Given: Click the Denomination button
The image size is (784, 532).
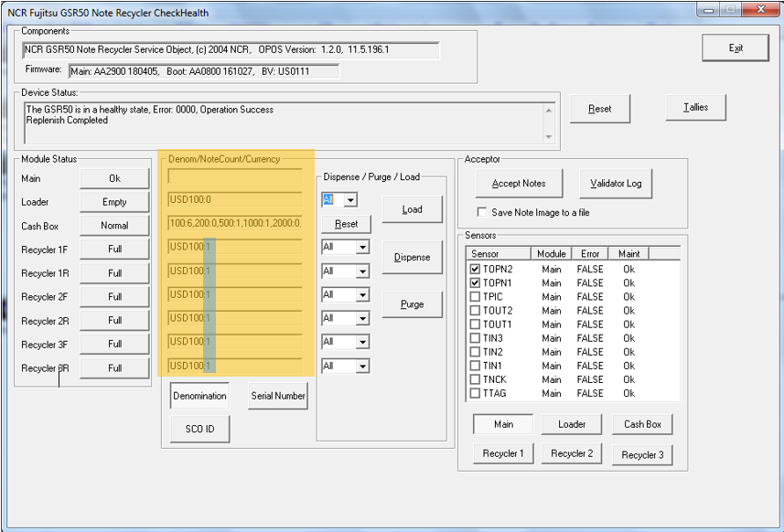Looking at the screenshot, I should (x=199, y=396).
